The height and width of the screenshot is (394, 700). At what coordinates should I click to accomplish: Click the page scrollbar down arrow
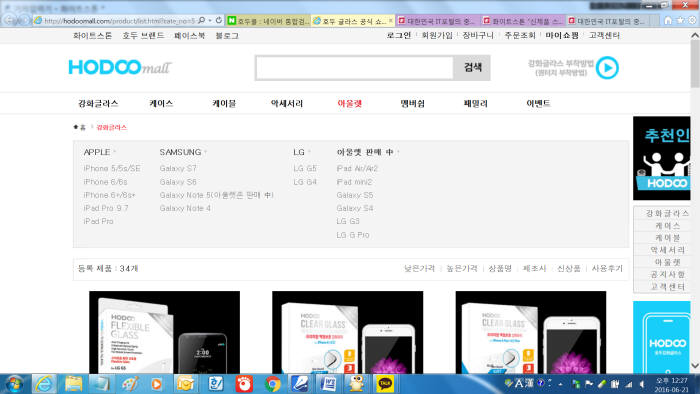pyautogui.click(x=695, y=366)
